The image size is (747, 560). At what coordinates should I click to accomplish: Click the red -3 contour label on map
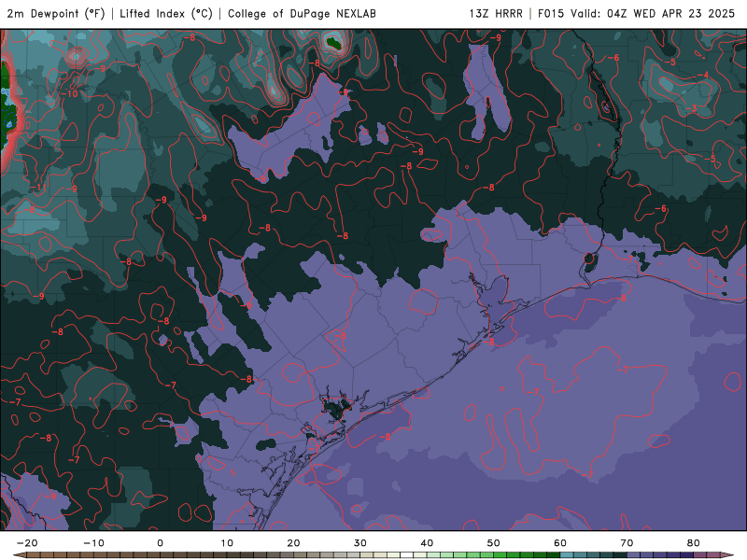(x=691, y=109)
